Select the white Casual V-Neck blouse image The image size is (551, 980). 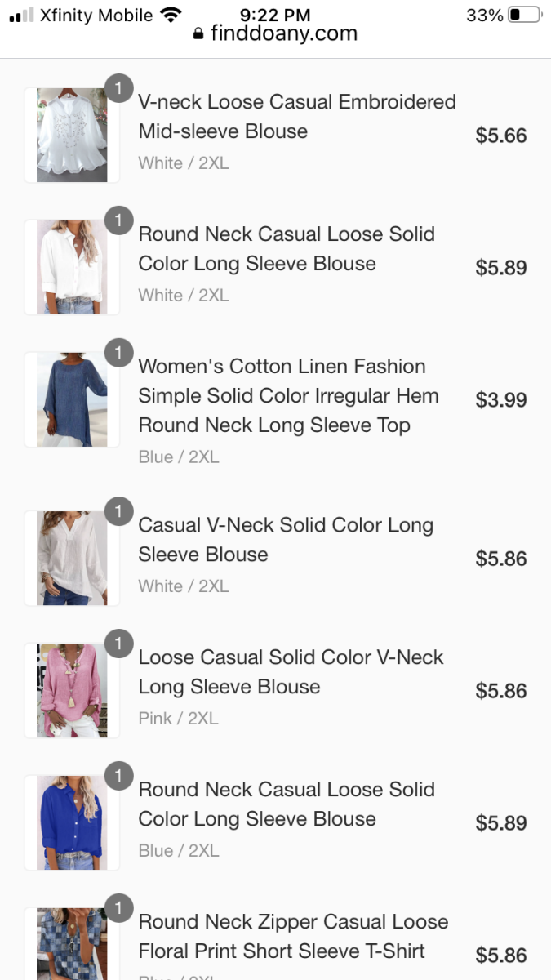pyautogui.click(x=72, y=559)
